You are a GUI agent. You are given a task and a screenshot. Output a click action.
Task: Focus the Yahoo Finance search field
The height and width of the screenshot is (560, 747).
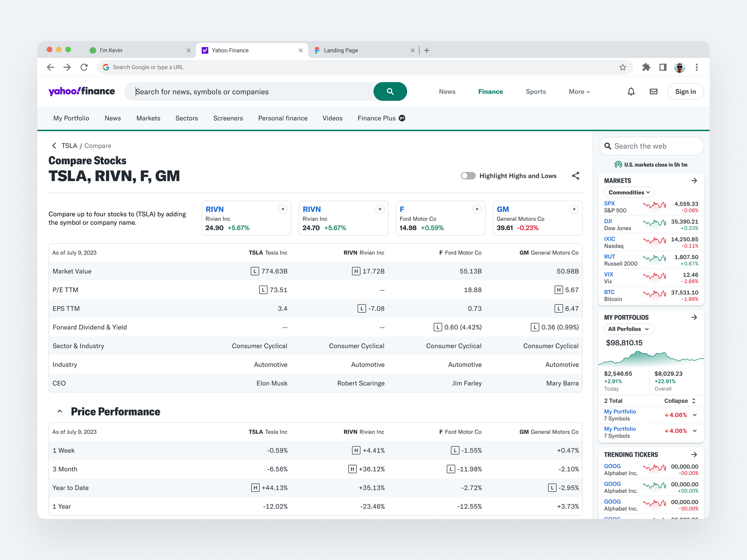(x=249, y=91)
